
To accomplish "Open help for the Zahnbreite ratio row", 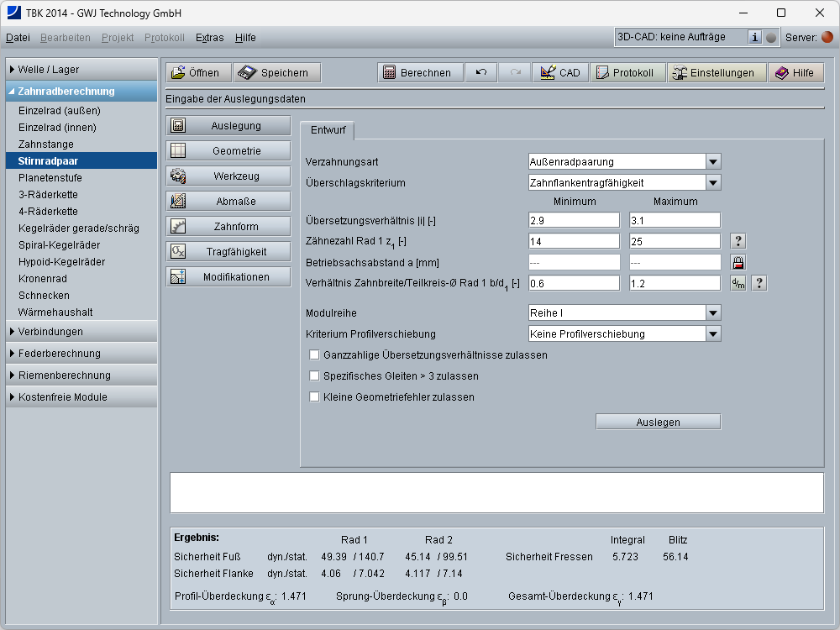I will click(x=759, y=283).
